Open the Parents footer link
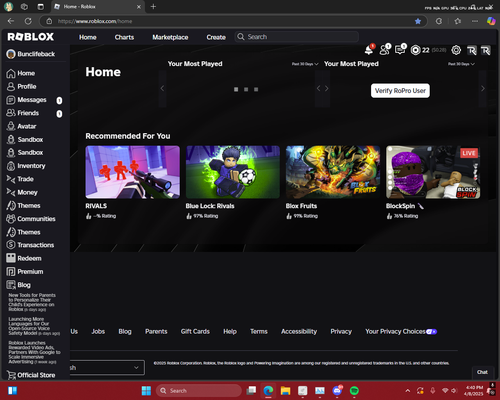Image resolution: width=500 pixels, height=400 pixels. tap(156, 332)
